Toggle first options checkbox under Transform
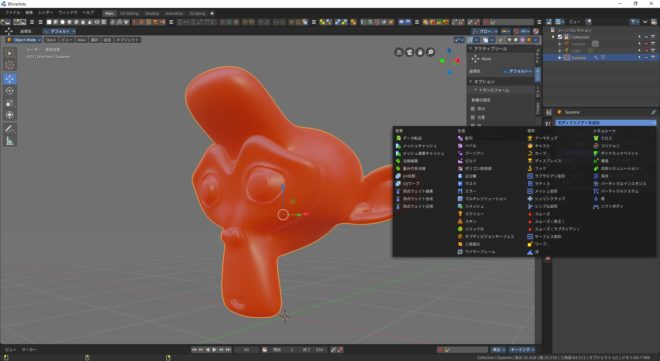Viewport: 660px width, 361px height. point(473,109)
